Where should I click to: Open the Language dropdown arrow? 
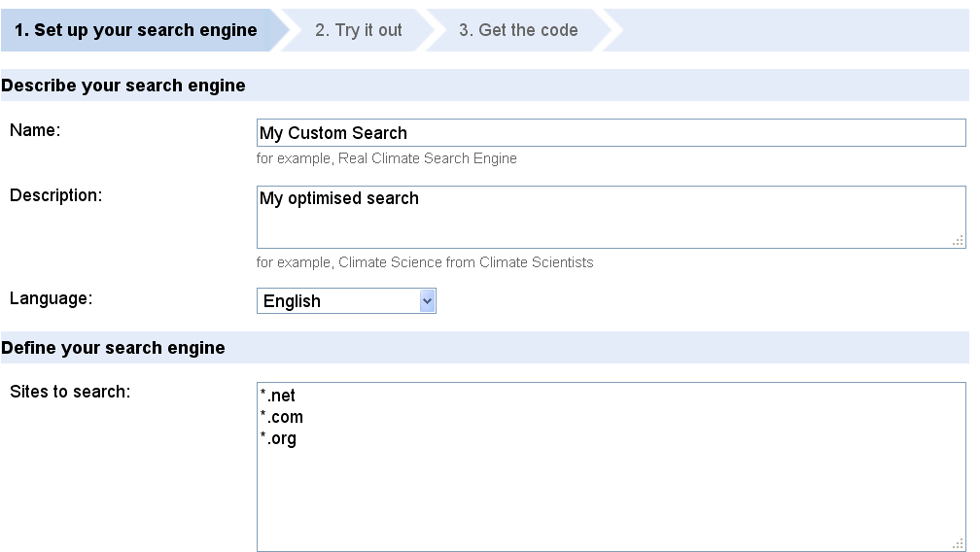[428, 301]
